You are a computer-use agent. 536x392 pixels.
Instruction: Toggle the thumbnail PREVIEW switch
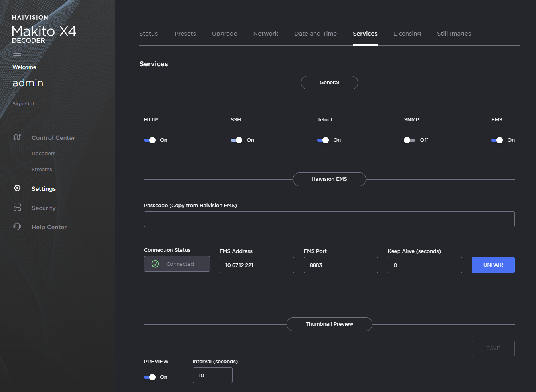(x=150, y=377)
